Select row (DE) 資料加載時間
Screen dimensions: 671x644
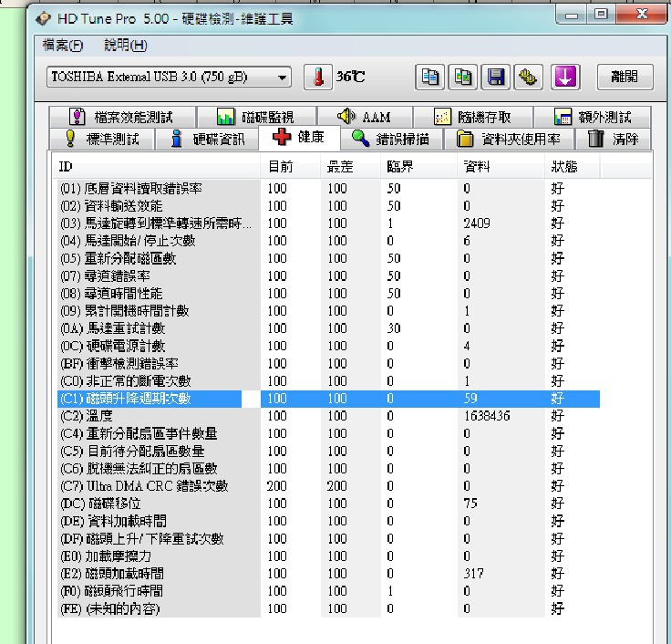point(328,521)
